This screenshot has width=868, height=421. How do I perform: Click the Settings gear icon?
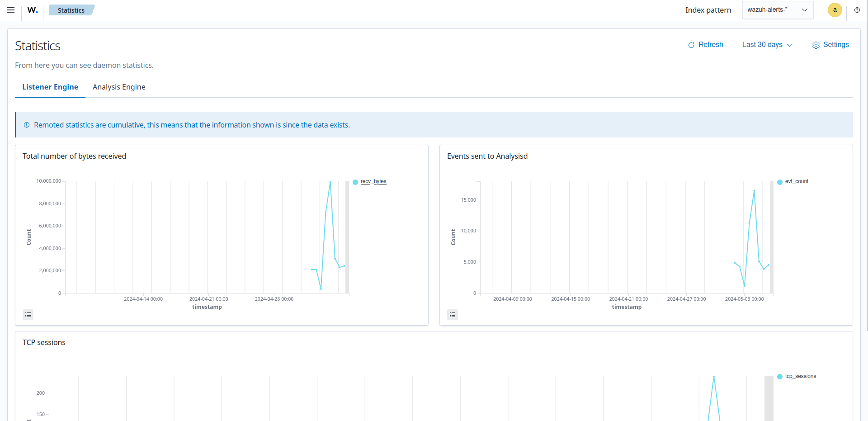816,45
